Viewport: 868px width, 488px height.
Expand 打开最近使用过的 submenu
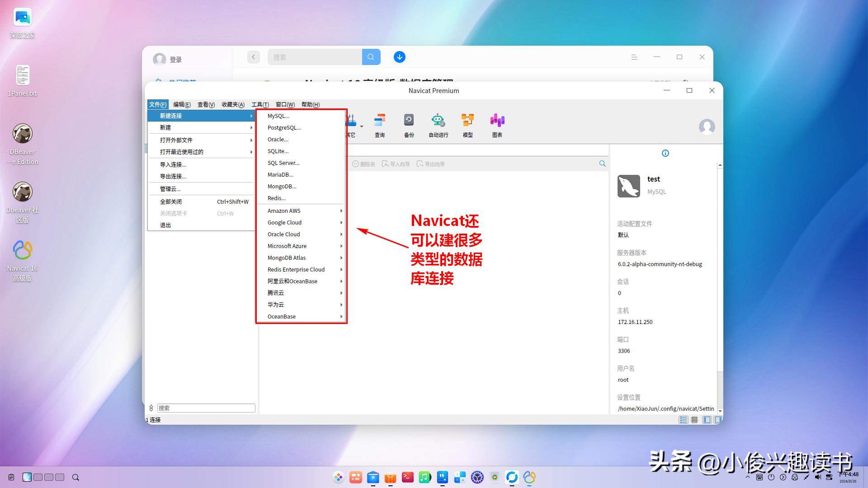coord(201,152)
